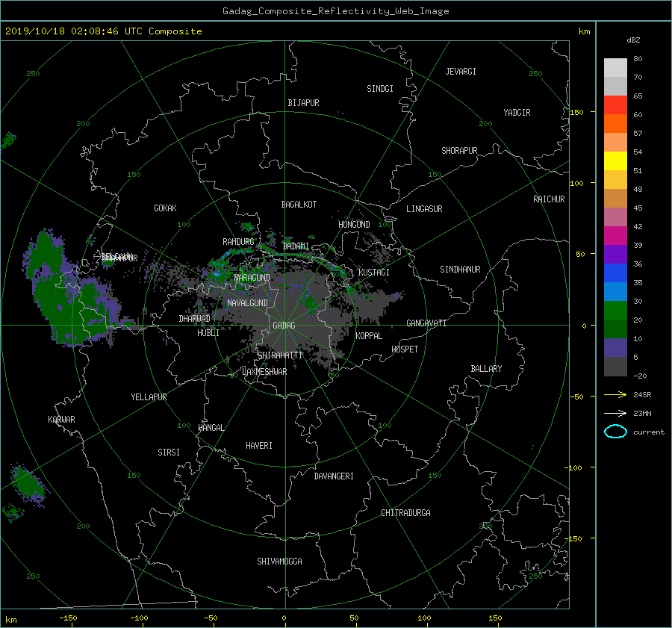This screenshot has height=628, width=672.
Task: Click the KARWAR city label
Action: pyautogui.click(x=61, y=420)
